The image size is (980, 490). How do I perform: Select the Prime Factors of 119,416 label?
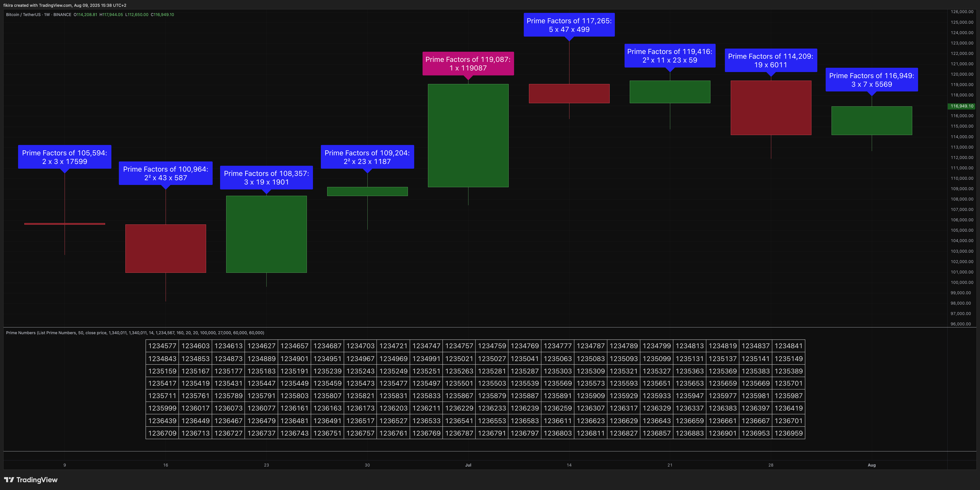coord(670,56)
